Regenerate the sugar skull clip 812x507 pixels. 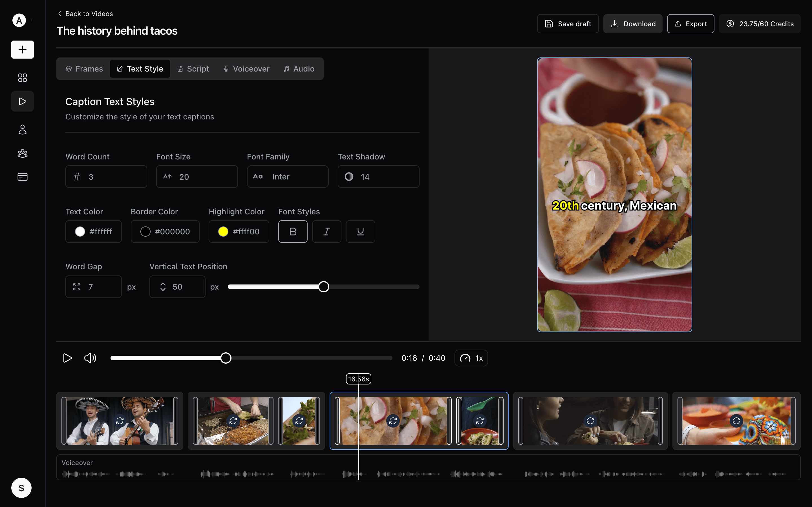(736, 421)
